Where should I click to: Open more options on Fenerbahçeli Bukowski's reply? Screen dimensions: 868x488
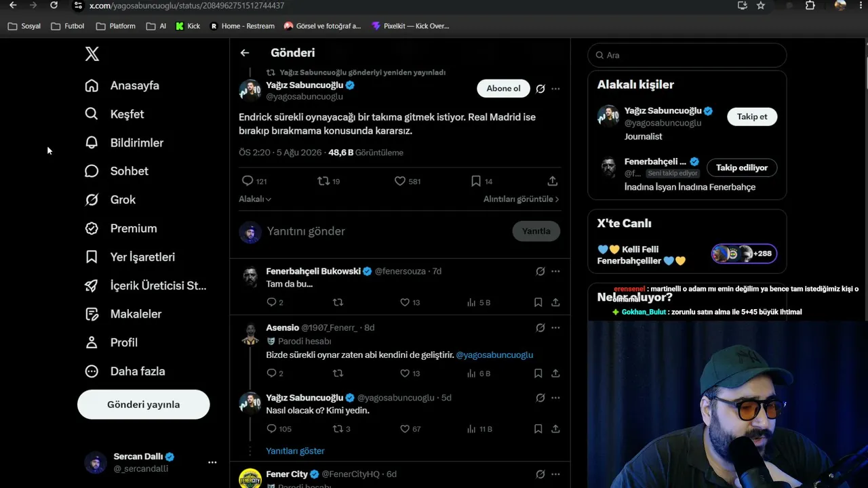click(x=555, y=271)
